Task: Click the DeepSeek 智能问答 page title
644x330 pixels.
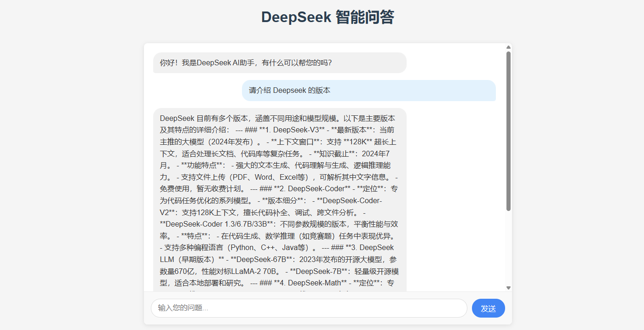Action: tap(328, 17)
